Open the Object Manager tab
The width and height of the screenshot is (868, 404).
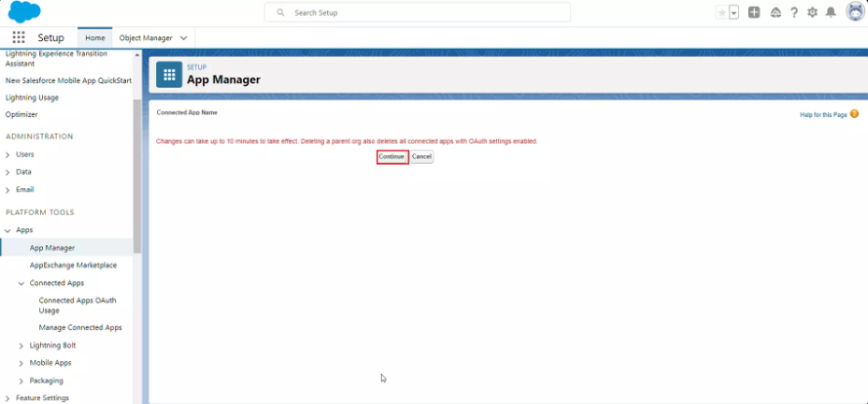coord(146,37)
